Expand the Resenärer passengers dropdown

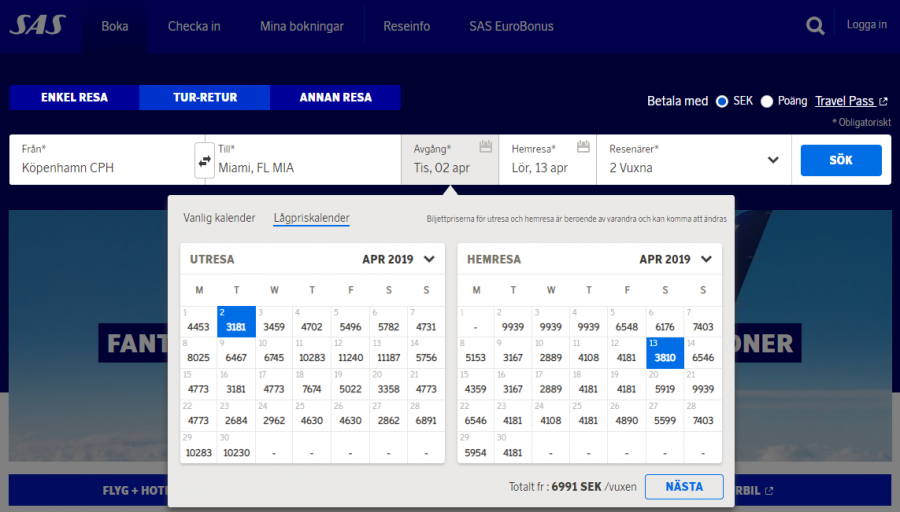point(773,160)
